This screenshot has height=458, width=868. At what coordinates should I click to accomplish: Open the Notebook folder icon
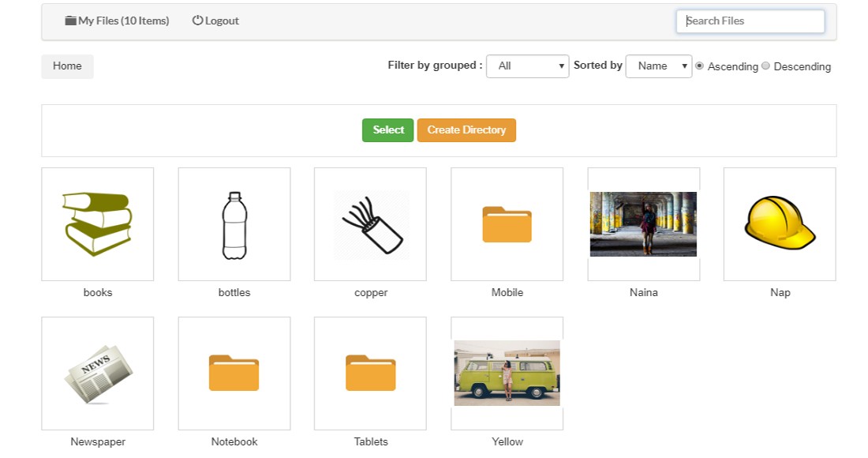pyautogui.click(x=234, y=374)
